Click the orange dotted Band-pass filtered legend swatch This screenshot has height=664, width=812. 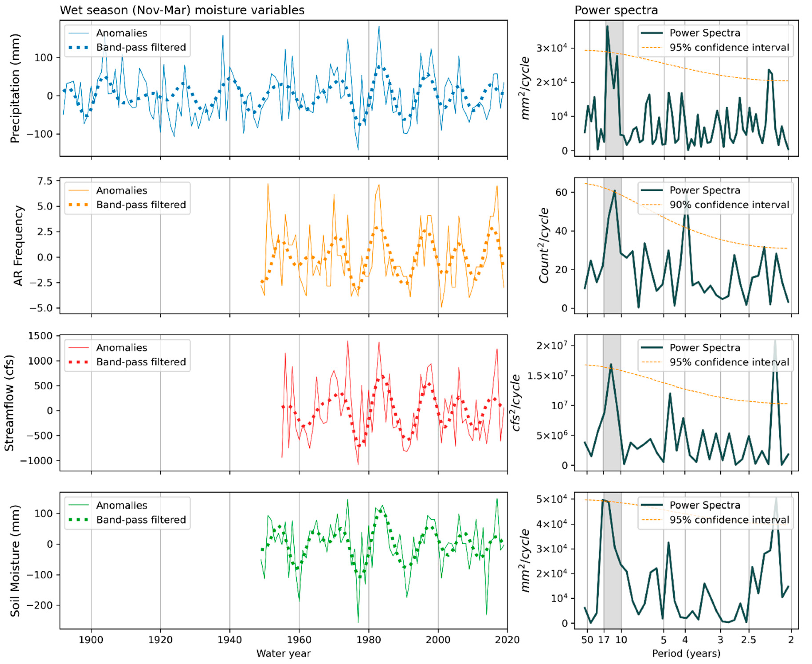point(78,205)
